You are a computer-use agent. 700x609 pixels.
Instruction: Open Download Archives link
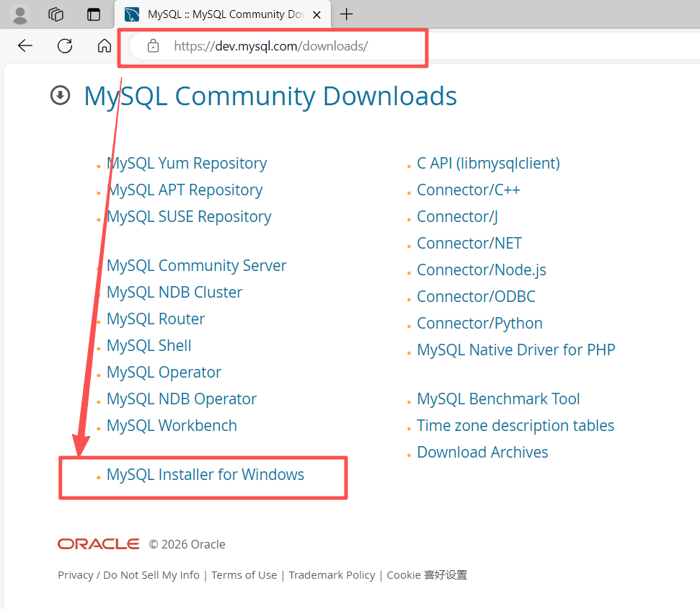coord(482,453)
